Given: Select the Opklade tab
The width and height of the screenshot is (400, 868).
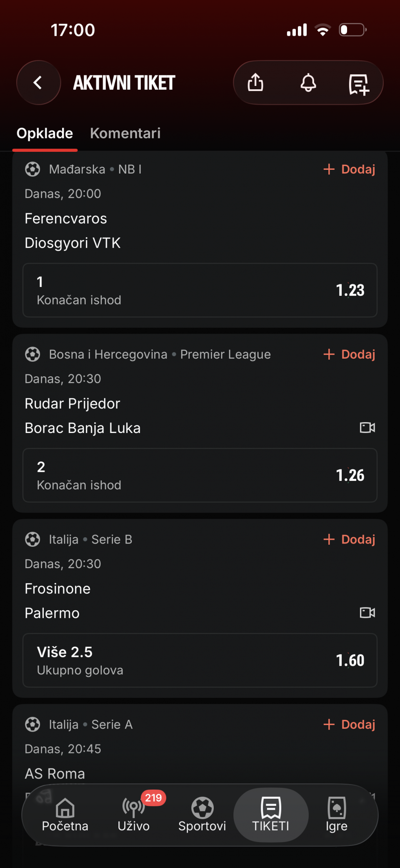Looking at the screenshot, I should 45,133.
